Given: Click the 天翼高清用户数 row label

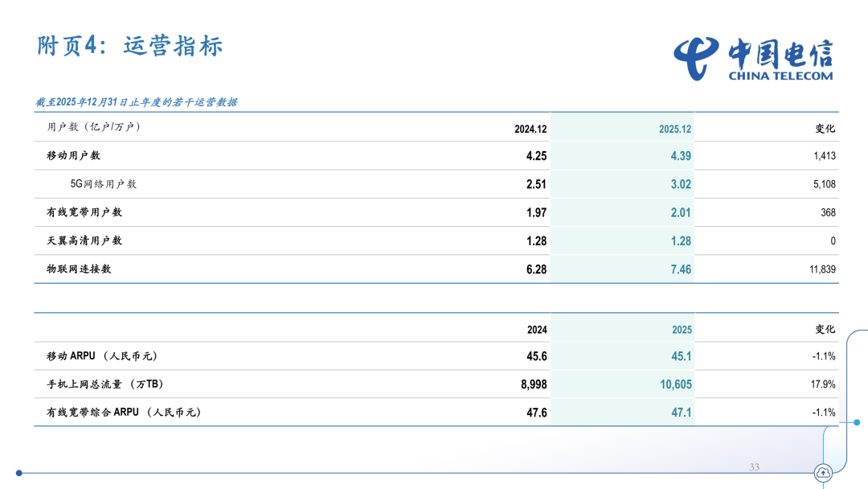Looking at the screenshot, I should point(84,241).
